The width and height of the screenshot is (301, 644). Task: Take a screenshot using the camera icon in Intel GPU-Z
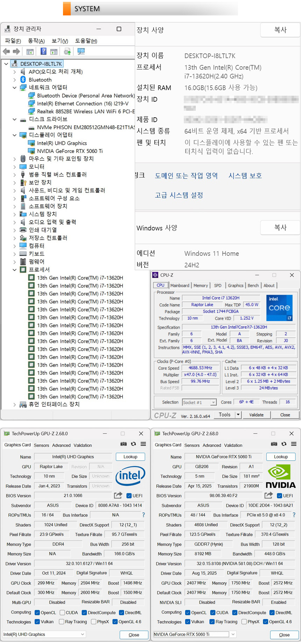click(124, 444)
